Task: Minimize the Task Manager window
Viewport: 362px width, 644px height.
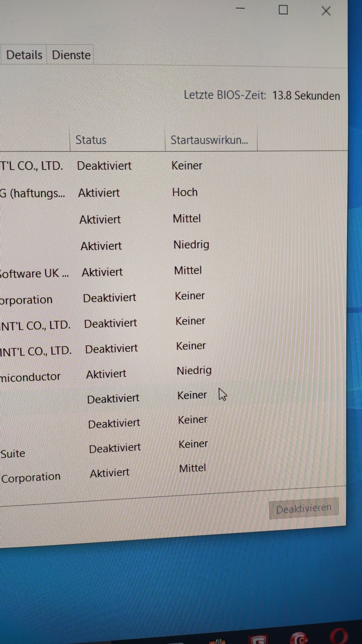Action: coord(240,9)
